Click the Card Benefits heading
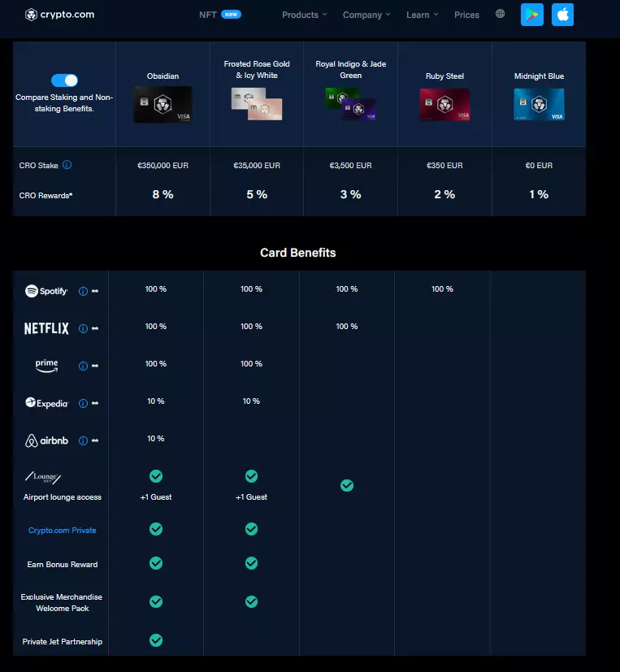Viewport: 620px width, 672px height. click(x=297, y=253)
